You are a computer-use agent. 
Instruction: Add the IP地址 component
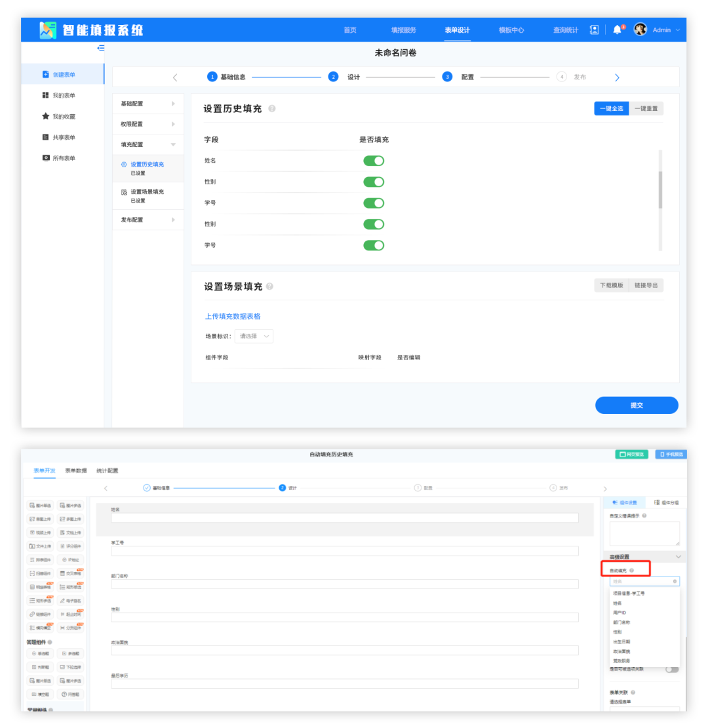point(71,560)
